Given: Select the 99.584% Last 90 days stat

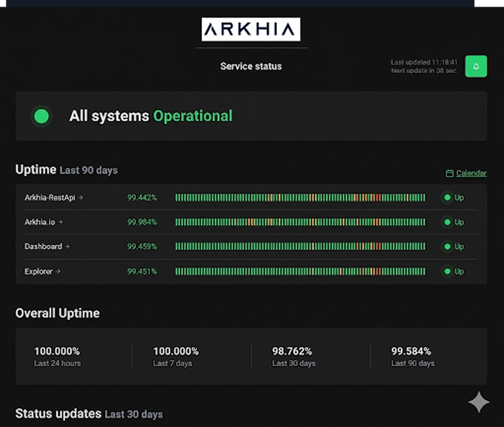Looking at the screenshot, I should click(x=412, y=356).
